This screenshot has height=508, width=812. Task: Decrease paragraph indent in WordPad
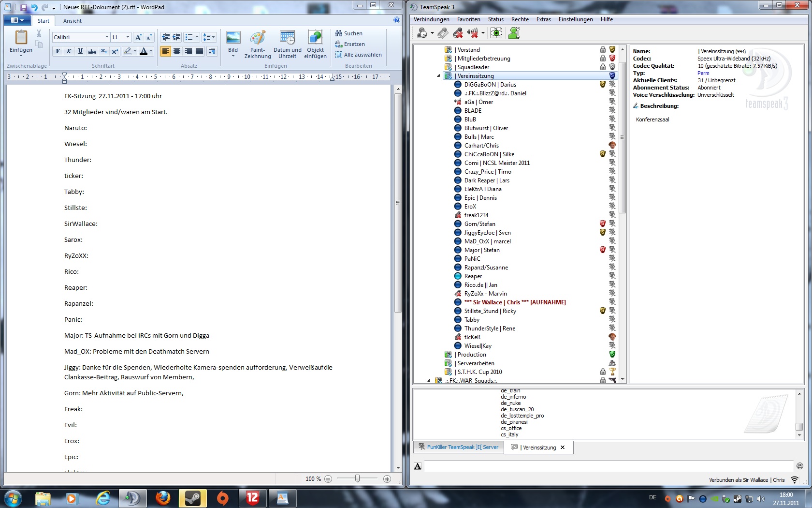click(x=165, y=37)
